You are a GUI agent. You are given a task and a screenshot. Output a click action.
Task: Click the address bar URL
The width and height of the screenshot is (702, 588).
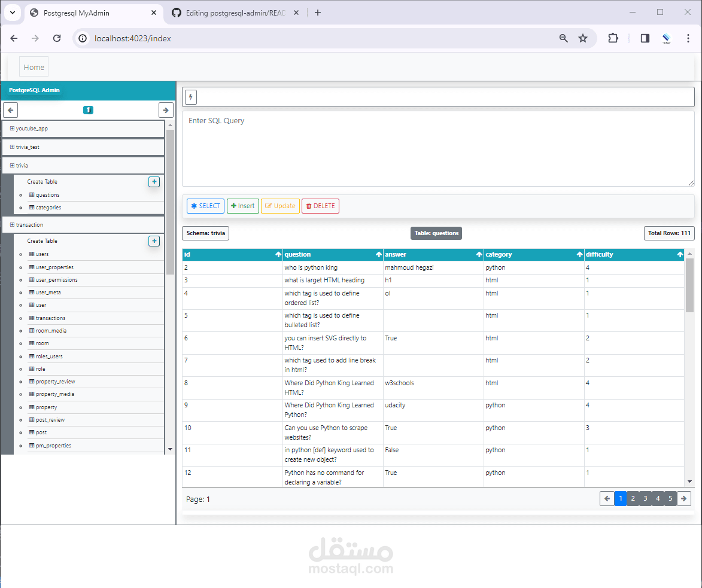click(x=132, y=38)
